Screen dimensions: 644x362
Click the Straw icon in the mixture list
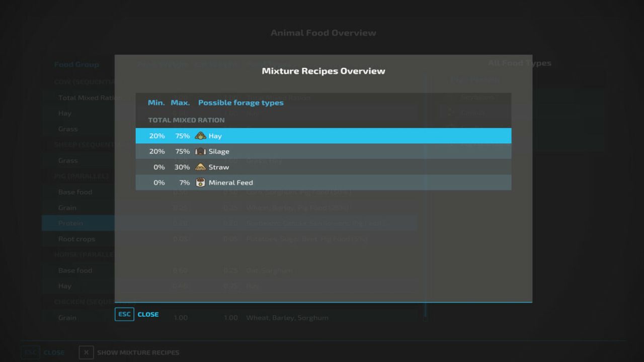tap(200, 167)
